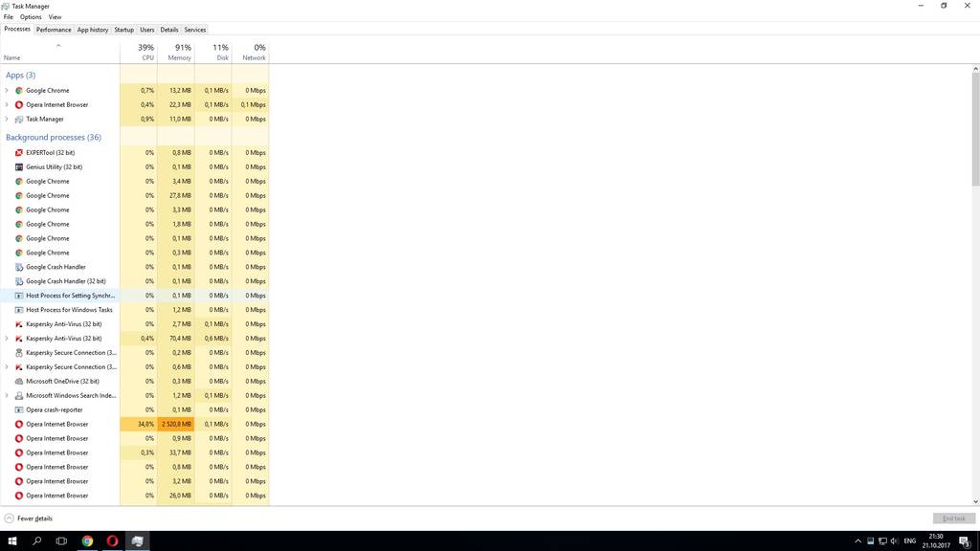Screen dimensions: 980x551
Task: Collapse view with Fewer details
Action: (28, 518)
